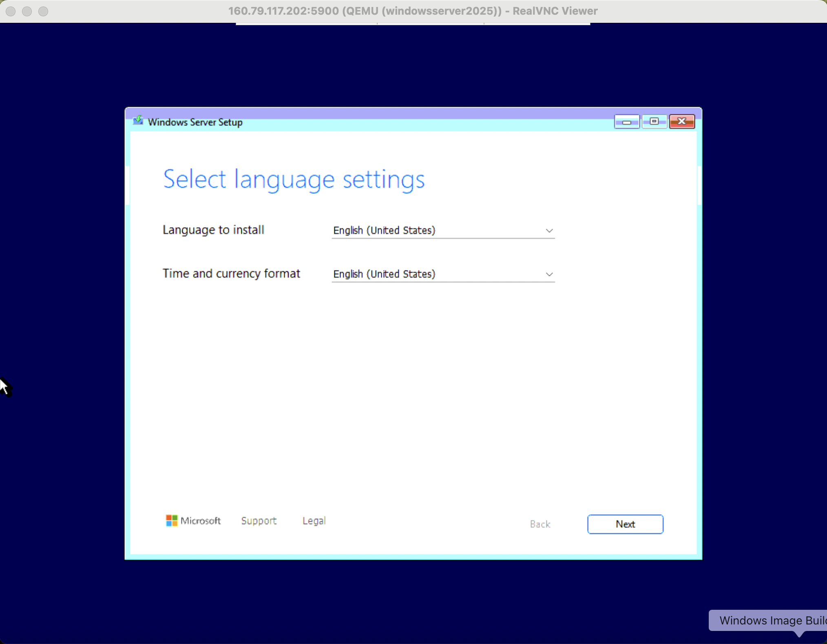
Task: Click the macOS minimize button of VNC Viewer
Action: point(27,11)
